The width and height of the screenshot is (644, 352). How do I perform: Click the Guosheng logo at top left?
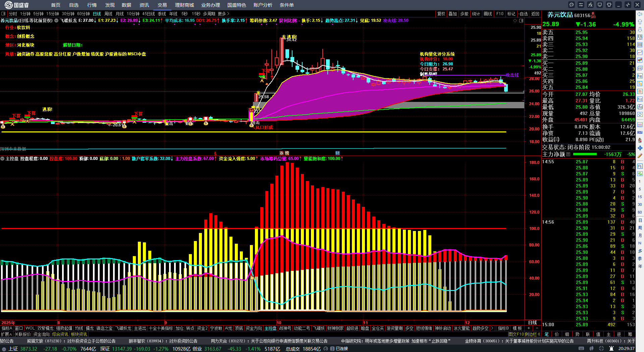(17, 5)
